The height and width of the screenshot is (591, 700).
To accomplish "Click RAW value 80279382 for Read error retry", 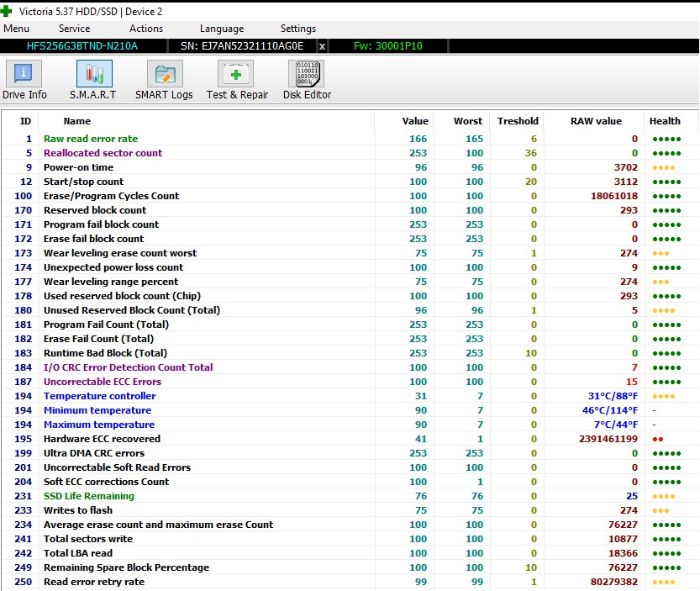I will [x=613, y=582].
